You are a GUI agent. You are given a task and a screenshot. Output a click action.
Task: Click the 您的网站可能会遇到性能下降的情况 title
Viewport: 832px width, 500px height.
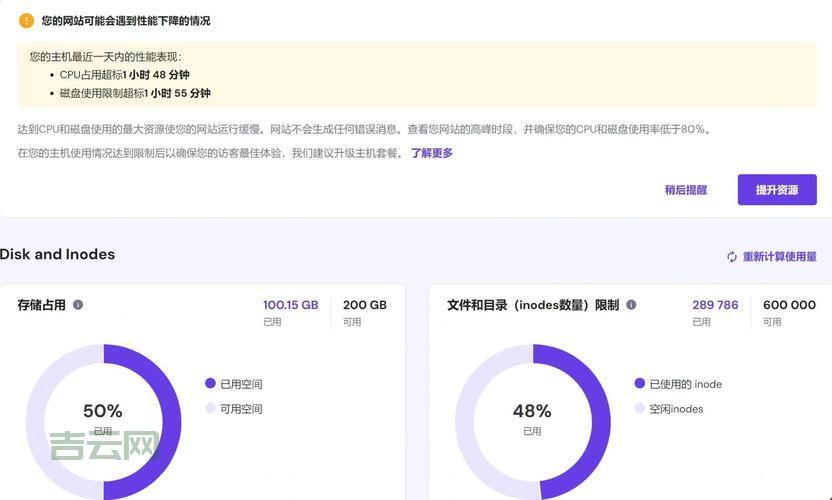126,21
